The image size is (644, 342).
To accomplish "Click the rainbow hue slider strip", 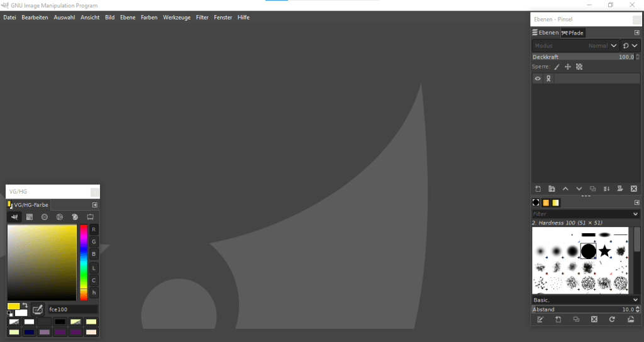I will point(84,262).
